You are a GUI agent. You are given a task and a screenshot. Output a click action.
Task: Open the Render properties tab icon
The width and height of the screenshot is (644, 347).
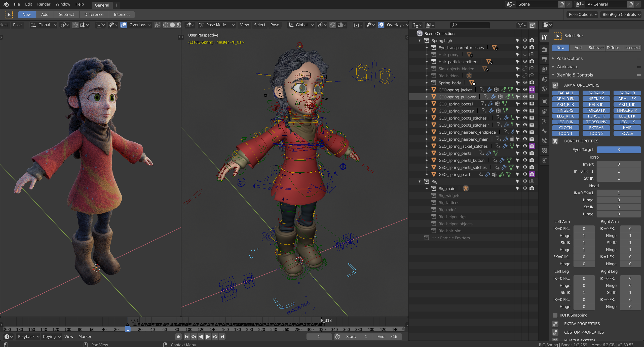click(544, 50)
